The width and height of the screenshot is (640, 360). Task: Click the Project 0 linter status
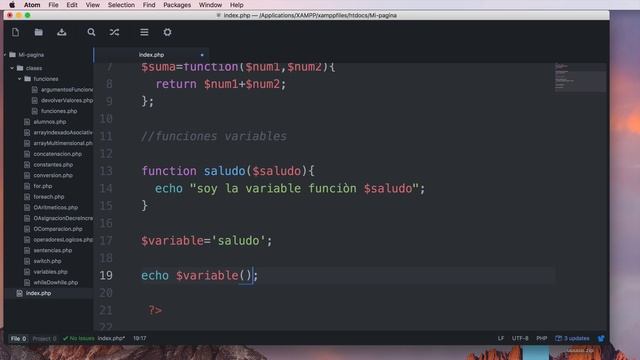[44, 339]
